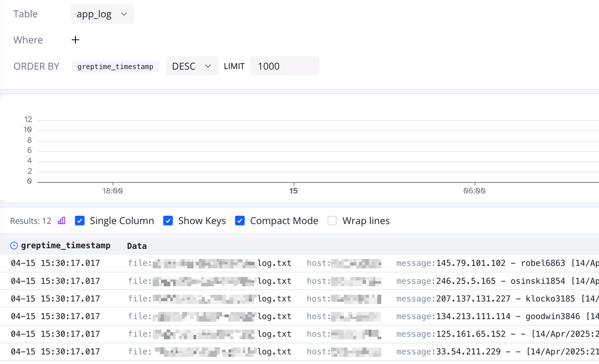Viewport: 599px width, 364px height.
Task: Click the chevron on the app_log selector
Action: point(124,14)
